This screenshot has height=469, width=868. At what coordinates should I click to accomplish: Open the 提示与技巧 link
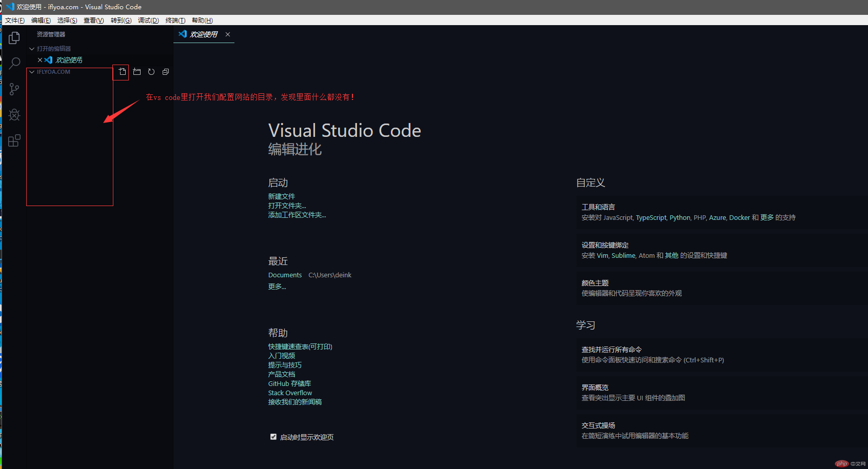point(285,365)
